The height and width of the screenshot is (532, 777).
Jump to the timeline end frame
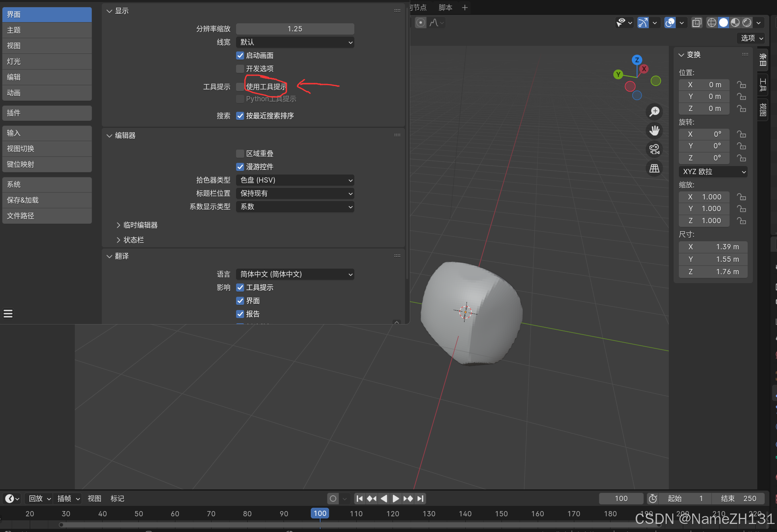pyautogui.click(x=420, y=499)
